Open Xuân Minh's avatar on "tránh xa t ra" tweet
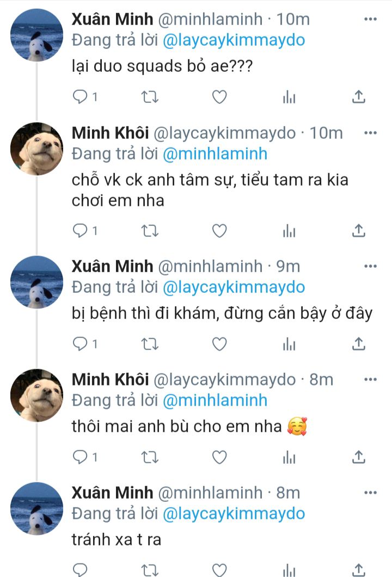The image size is (392, 577). [x=38, y=508]
